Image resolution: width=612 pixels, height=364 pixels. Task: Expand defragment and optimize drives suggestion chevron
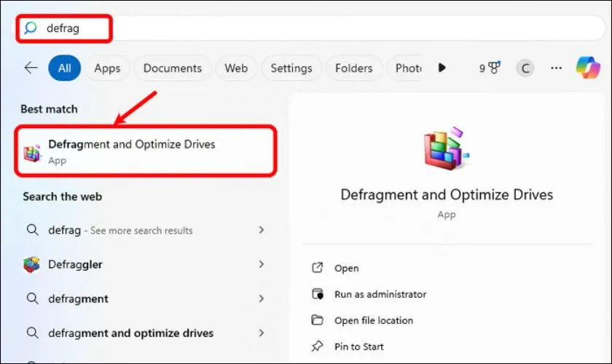tap(262, 333)
